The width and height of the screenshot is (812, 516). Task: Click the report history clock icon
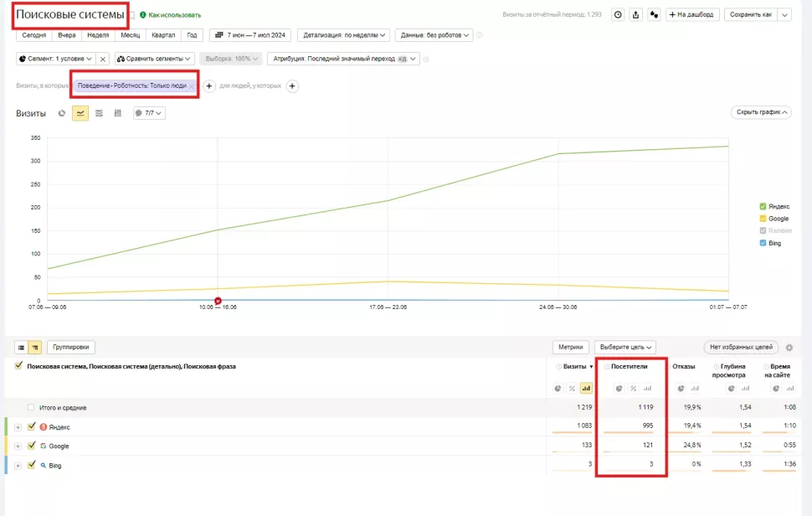[x=618, y=14]
